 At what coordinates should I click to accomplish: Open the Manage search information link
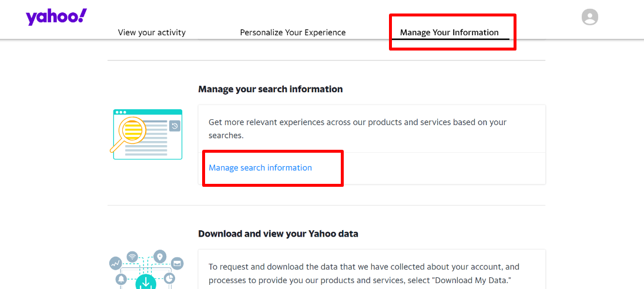click(x=260, y=167)
